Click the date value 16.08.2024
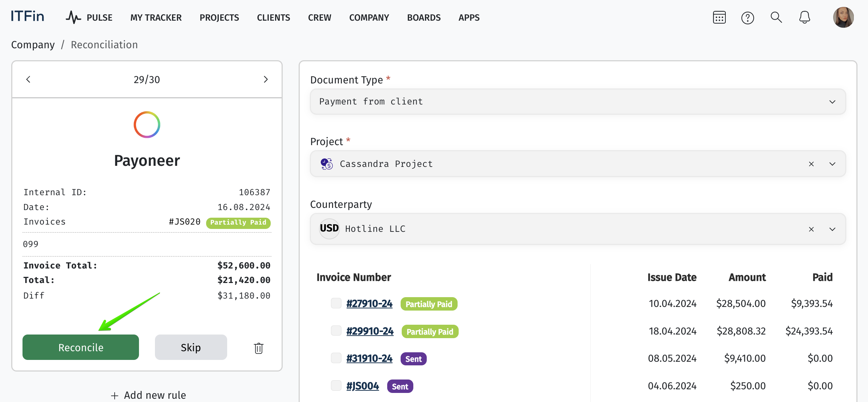Viewport: 868px width, 402px height. click(x=244, y=207)
